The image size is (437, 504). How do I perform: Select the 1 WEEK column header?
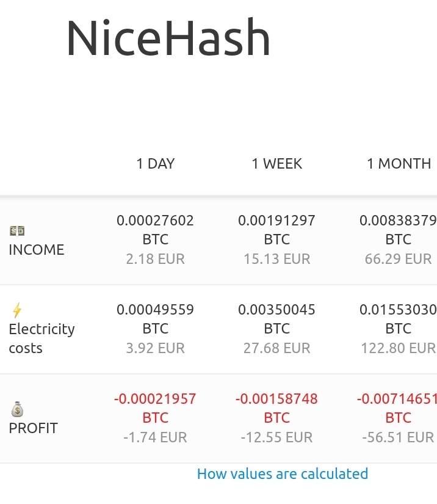(x=276, y=164)
